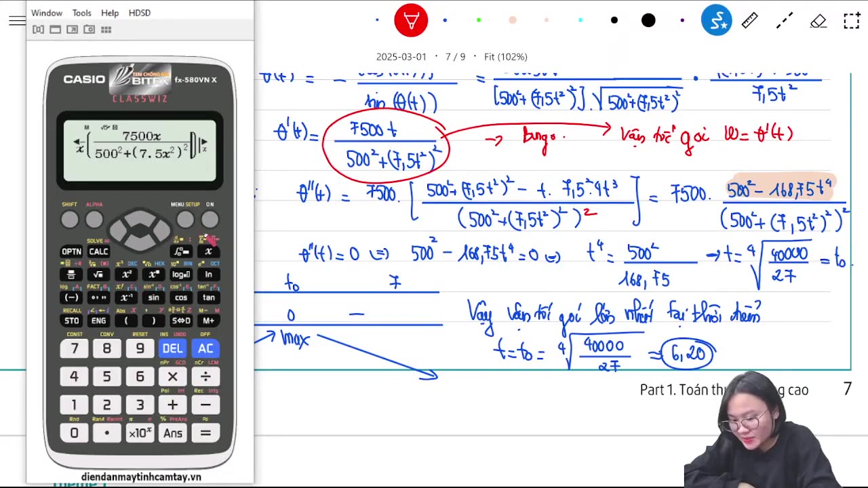Click the sin key
Viewport: 868px width, 488px height.
click(x=154, y=298)
